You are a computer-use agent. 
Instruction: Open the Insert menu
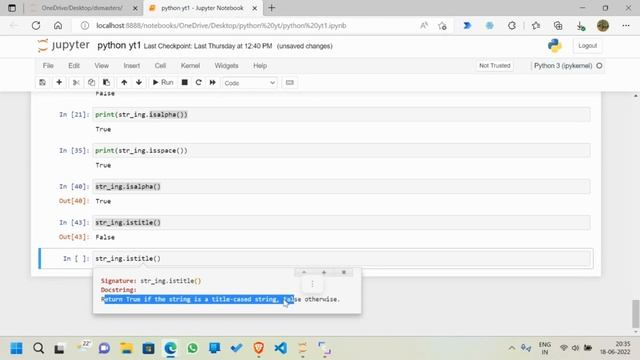tap(131, 66)
